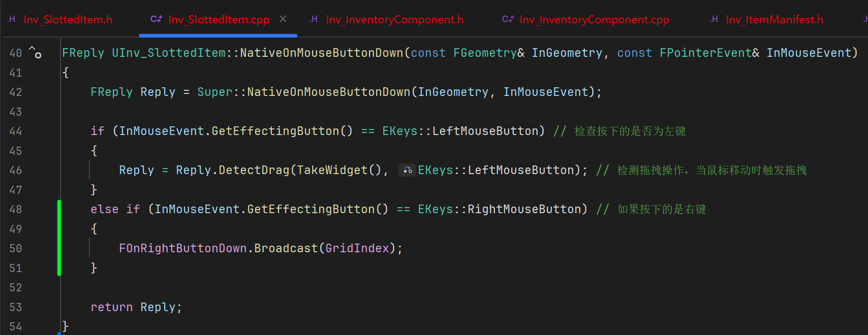Viewport: 868px width, 335px height.
Task: Click the else keyword on line 48
Action: click(105, 209)
